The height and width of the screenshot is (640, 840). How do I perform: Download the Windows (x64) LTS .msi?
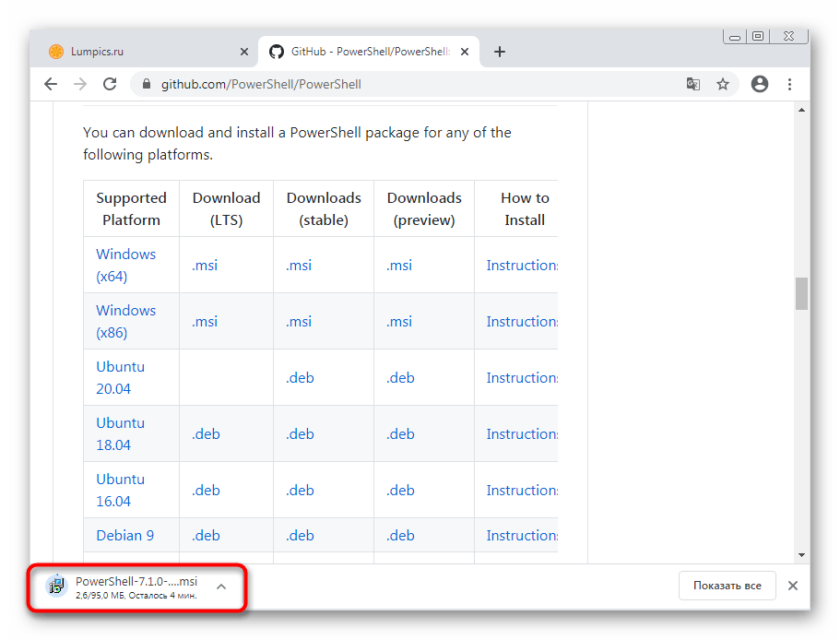(205, 265)
